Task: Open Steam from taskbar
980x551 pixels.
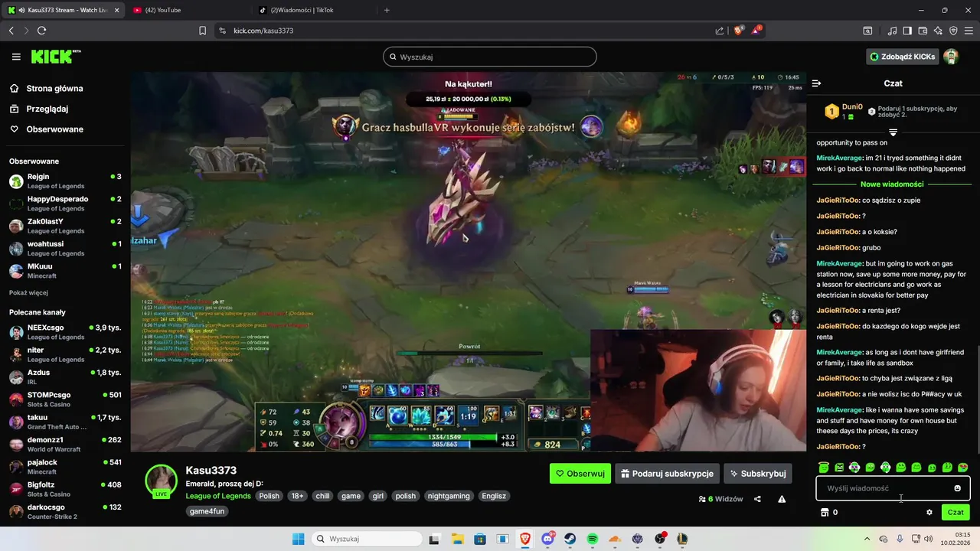Action: [570, 539]
